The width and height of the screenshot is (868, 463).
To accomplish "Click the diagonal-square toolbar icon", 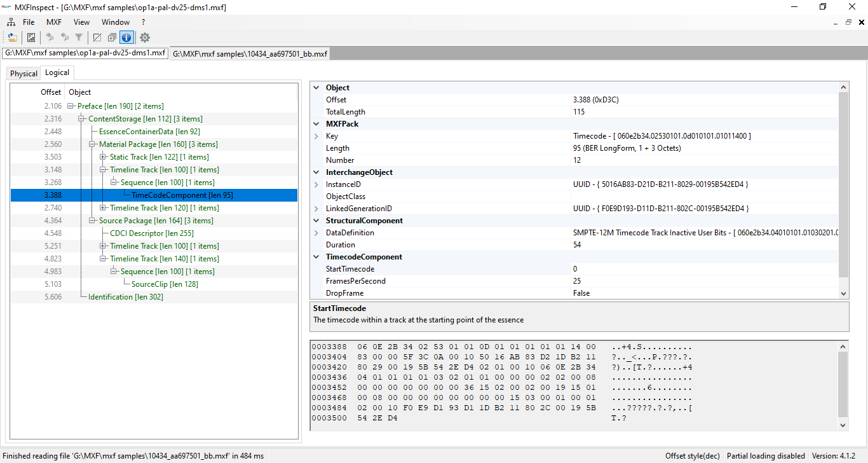I will tap(97, 38).
